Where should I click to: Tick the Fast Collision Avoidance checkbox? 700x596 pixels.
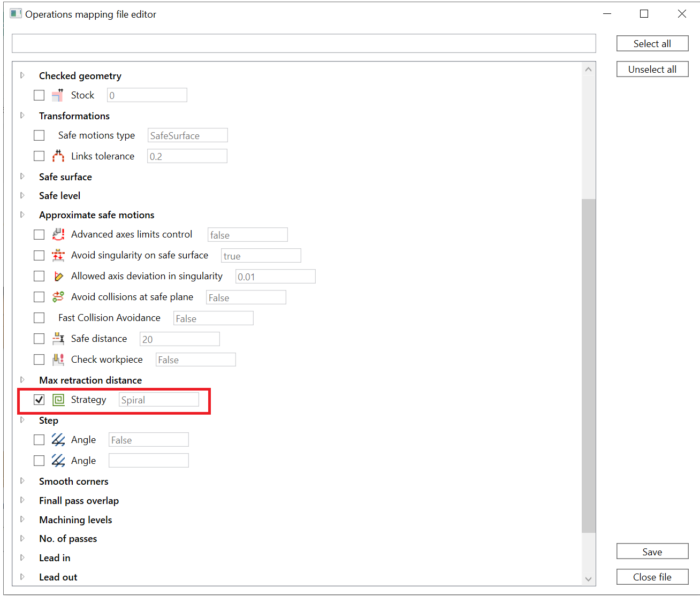pyautogui.click(x=39, y=318)
